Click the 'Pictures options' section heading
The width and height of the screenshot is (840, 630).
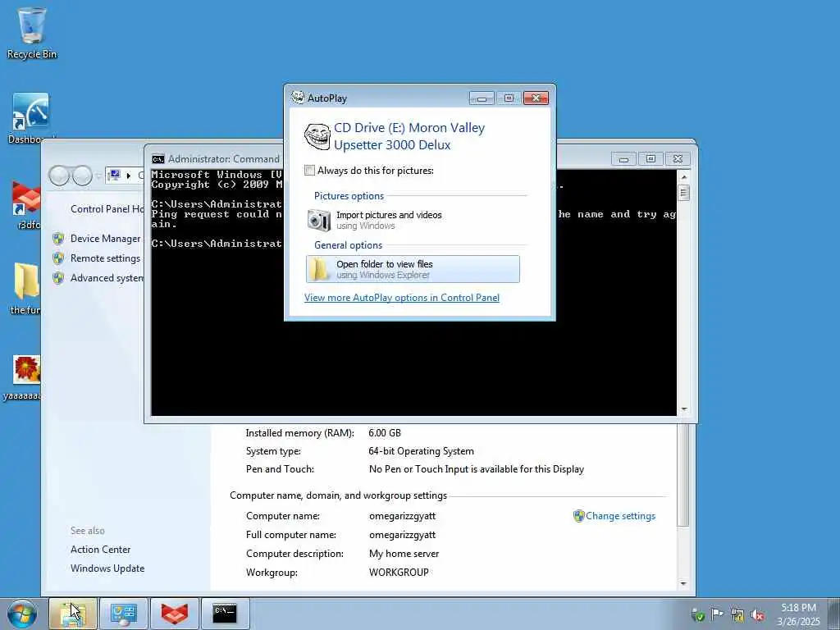[x=349, y=196]
